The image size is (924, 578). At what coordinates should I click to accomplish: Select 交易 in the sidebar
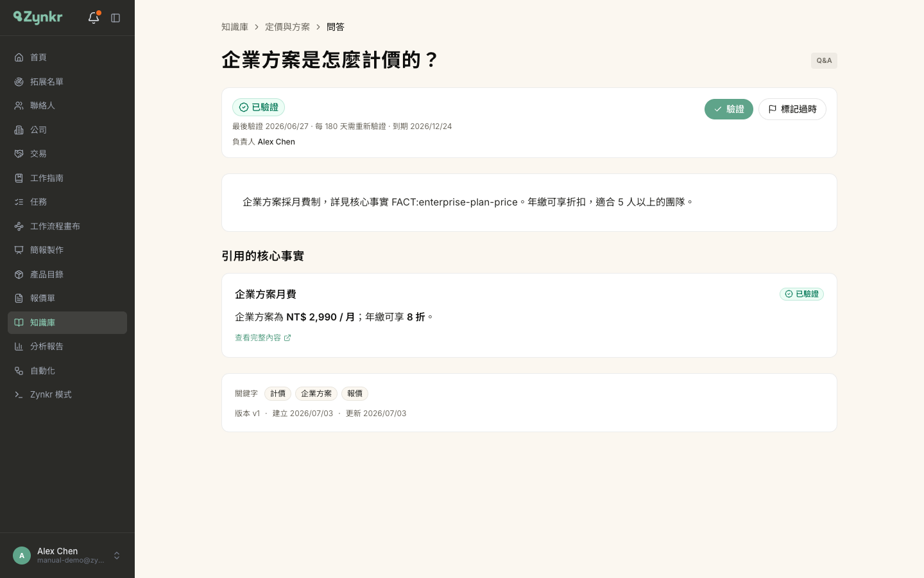[x=67, y=153]
